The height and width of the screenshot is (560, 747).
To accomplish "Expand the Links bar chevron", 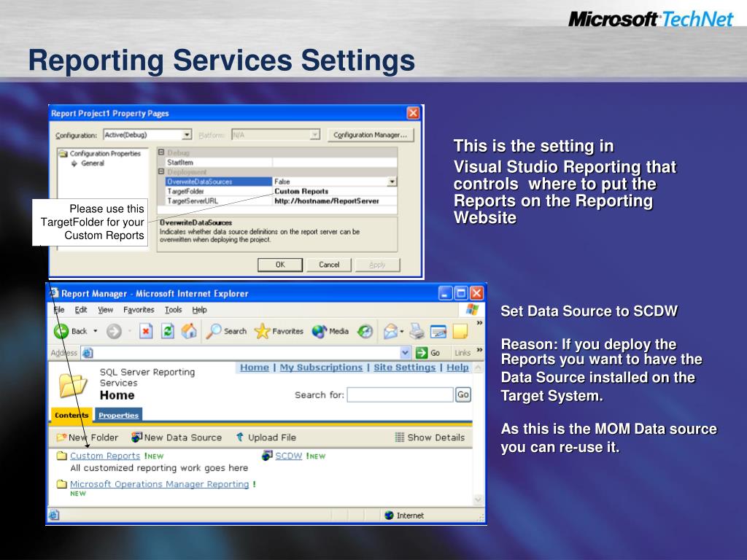I will 479,350.
